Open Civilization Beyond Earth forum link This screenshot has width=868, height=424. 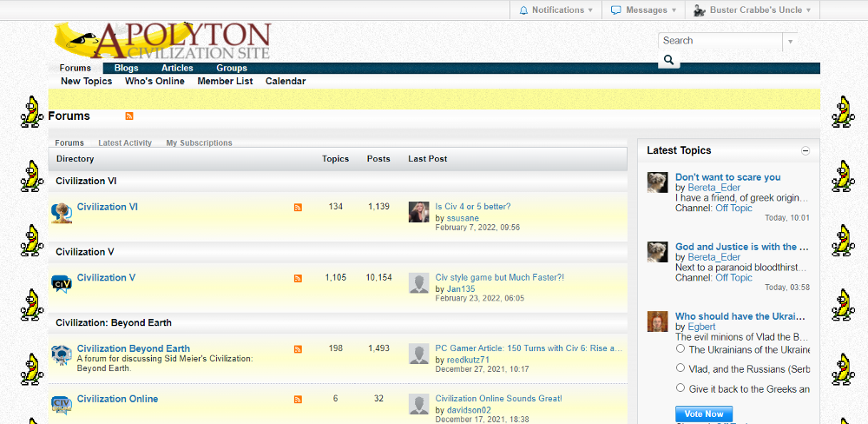pos(134,348)
